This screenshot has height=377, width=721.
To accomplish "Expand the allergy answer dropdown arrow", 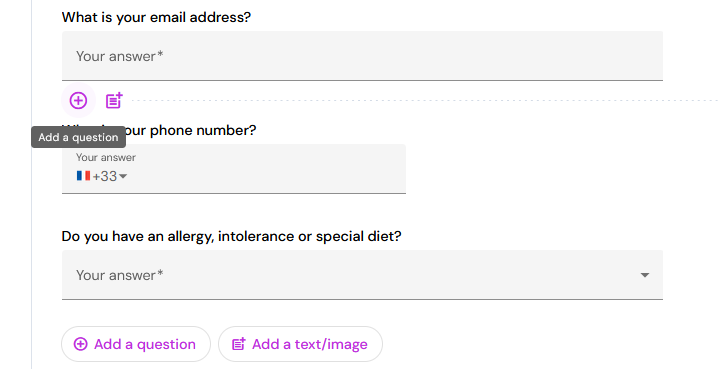I will coord(645,275).
